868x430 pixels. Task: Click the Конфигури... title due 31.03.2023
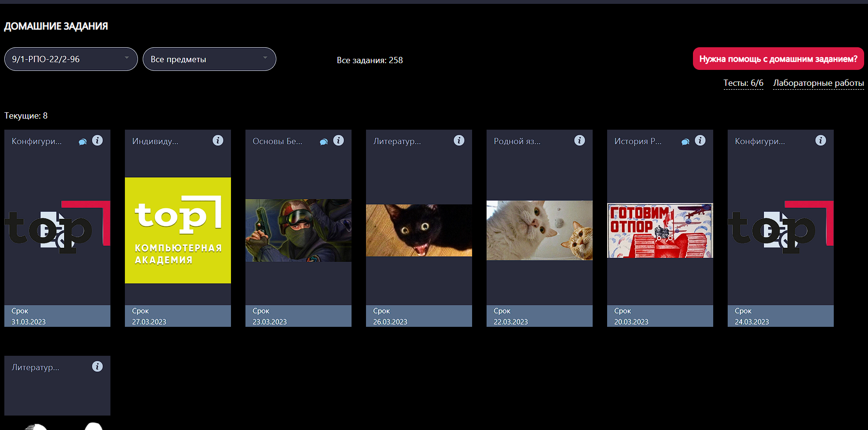37,141
